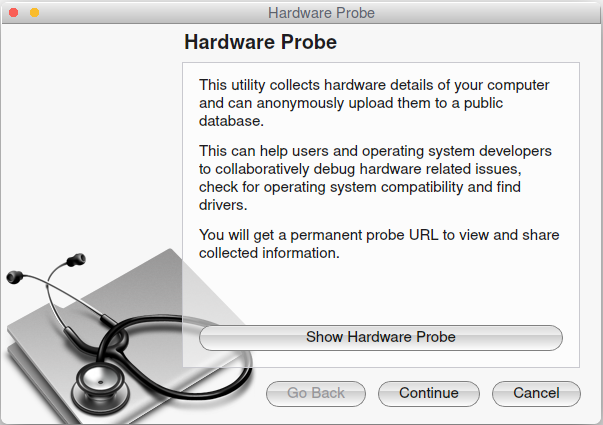
Task: Click the Hardware Probe title bar text
Action: pyautogui.click(x=321, y=13)
